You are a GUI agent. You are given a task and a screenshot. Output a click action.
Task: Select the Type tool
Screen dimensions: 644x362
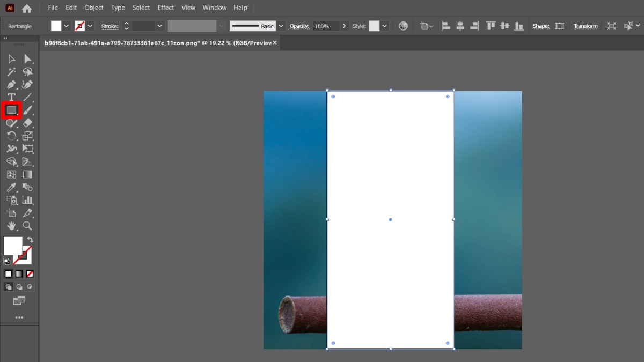pyautogui.click(x=11, y=98)
